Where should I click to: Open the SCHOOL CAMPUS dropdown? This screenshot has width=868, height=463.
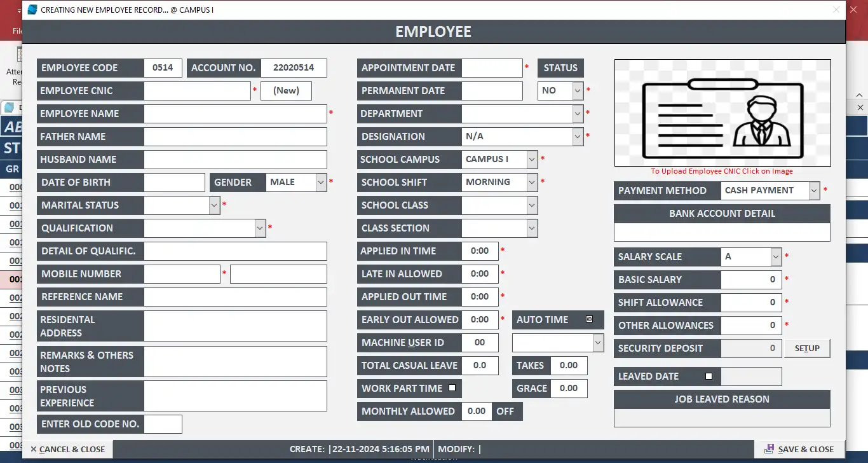(x=532, y=159)
